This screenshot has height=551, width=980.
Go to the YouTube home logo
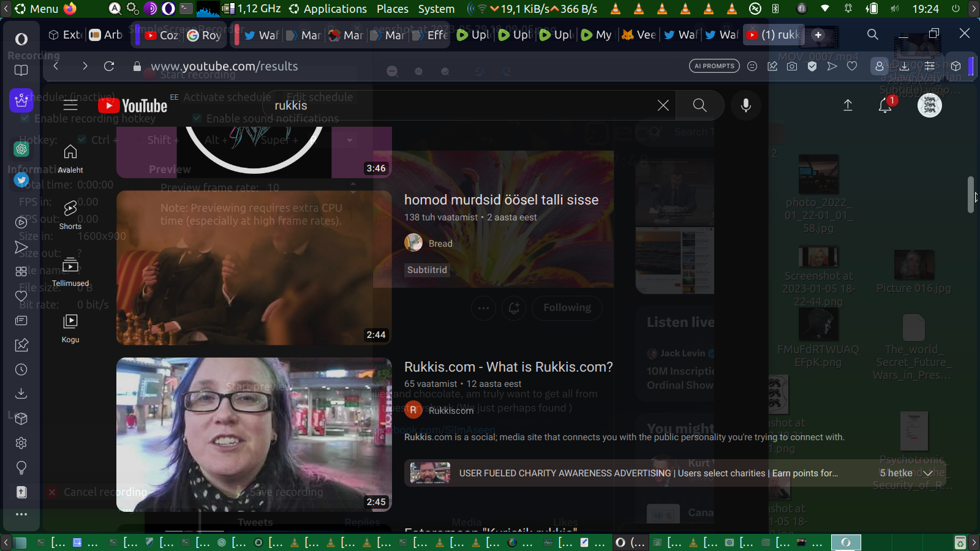tap(132, 105)
